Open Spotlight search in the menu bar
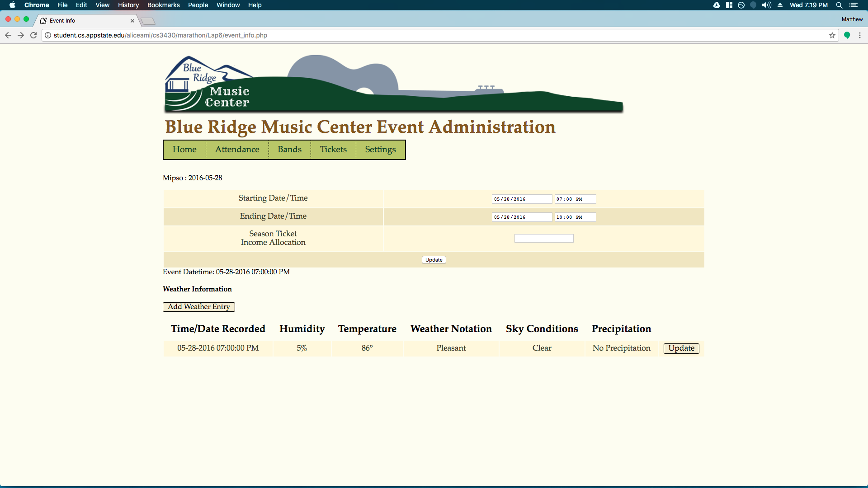This screenshot has height=488, width=868. pyautogui.click(x=839, y=5)
